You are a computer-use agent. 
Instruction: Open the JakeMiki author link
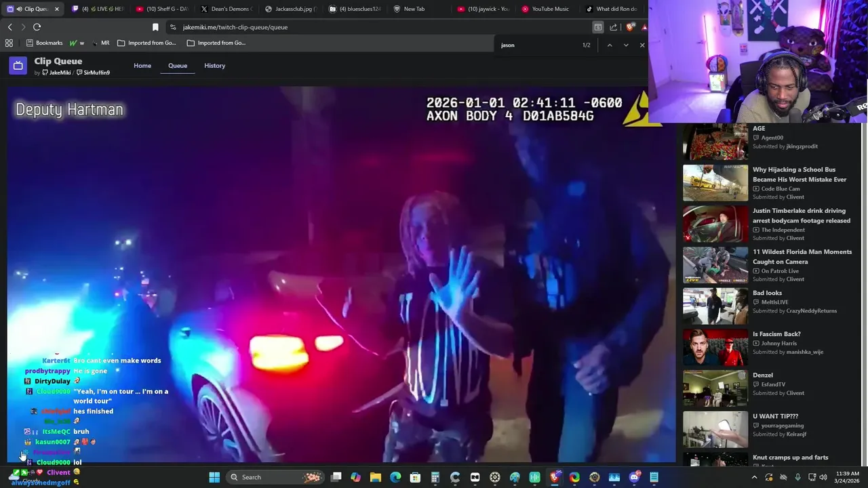[x=56, y=73]
